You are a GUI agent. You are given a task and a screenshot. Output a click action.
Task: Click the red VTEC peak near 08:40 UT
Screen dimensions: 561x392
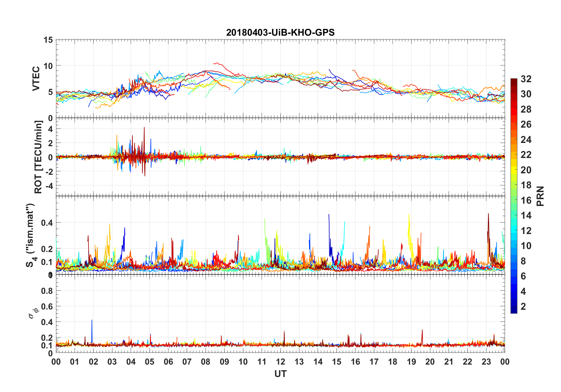pos(217,63)
